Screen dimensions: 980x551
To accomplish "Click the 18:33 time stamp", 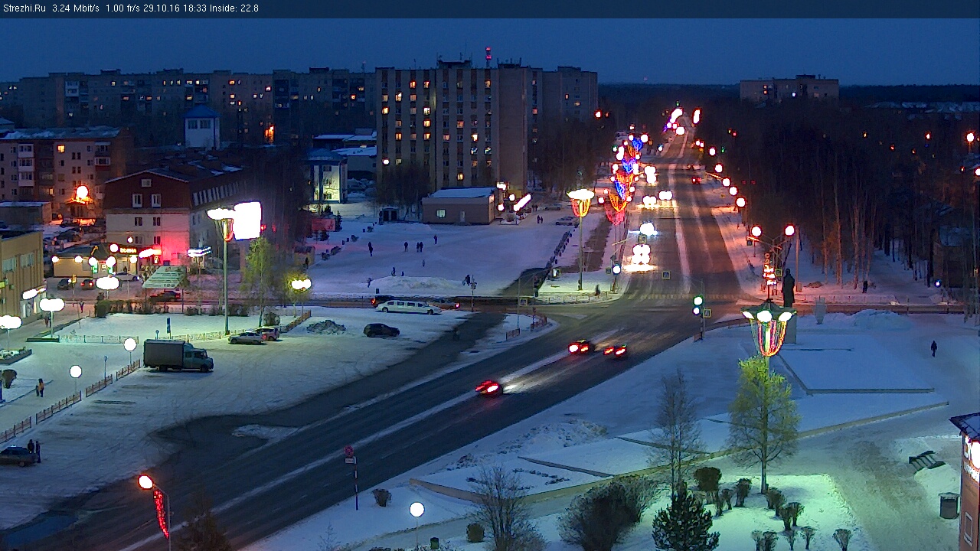I will (195, 8).
